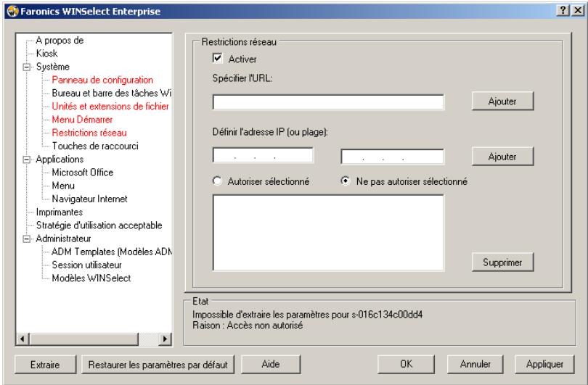Select Imprimantes in the tree

60,212
